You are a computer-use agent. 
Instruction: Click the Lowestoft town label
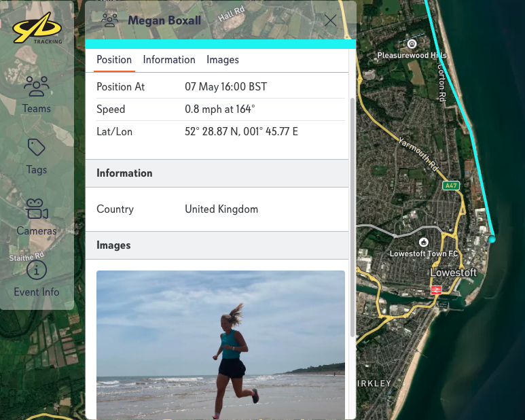coord(454,273)
